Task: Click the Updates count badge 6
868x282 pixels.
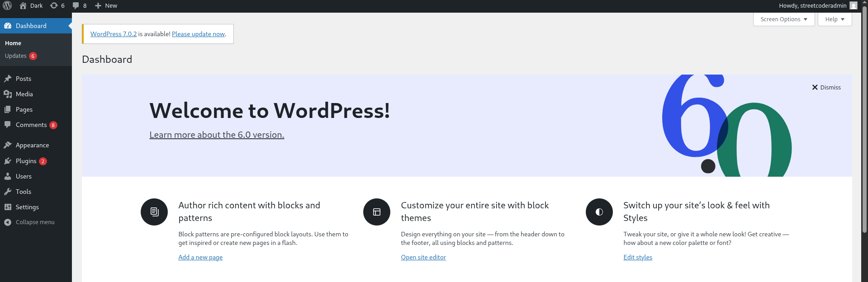Action: 33,56
